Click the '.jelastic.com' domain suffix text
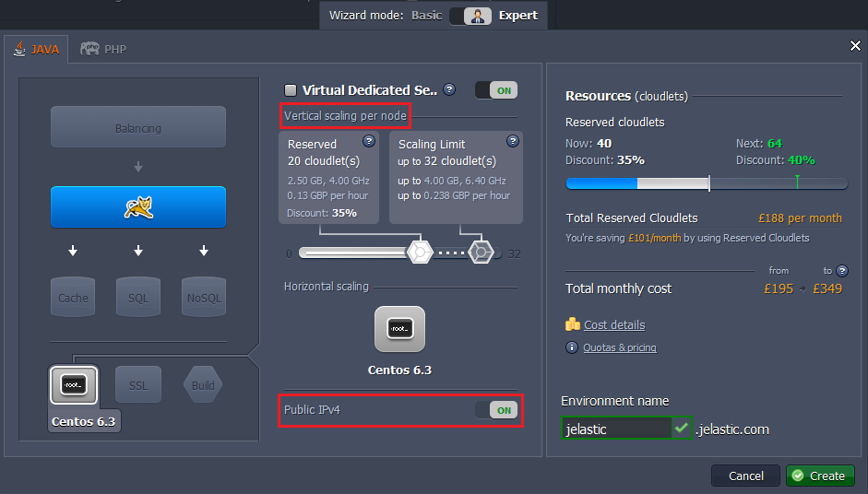 pos(733,429)
